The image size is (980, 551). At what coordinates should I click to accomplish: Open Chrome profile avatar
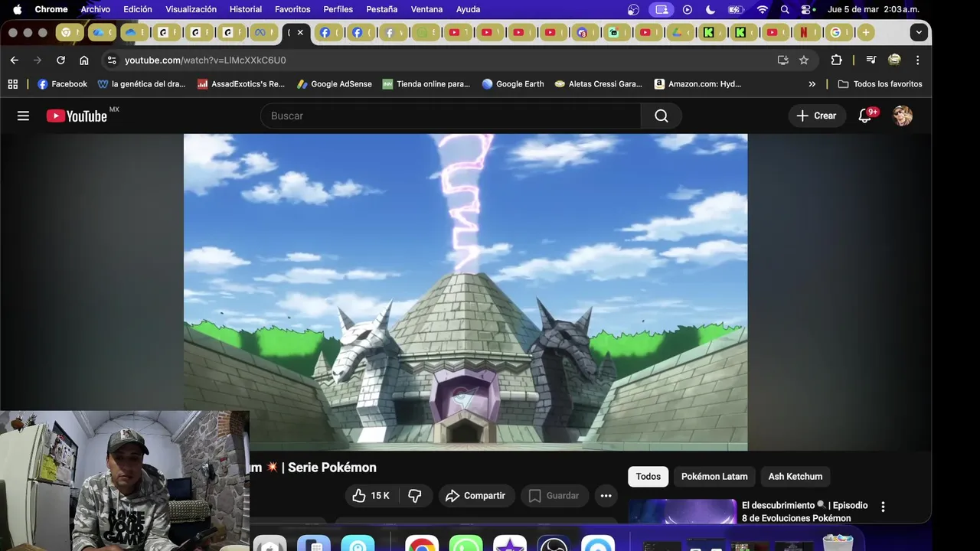pyautogui.click(x=894, y=60)
